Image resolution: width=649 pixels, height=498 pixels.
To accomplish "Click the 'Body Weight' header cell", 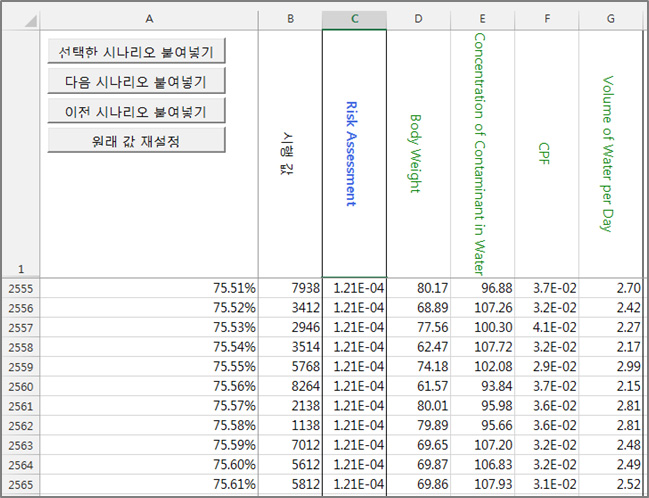I will [418, 153].
